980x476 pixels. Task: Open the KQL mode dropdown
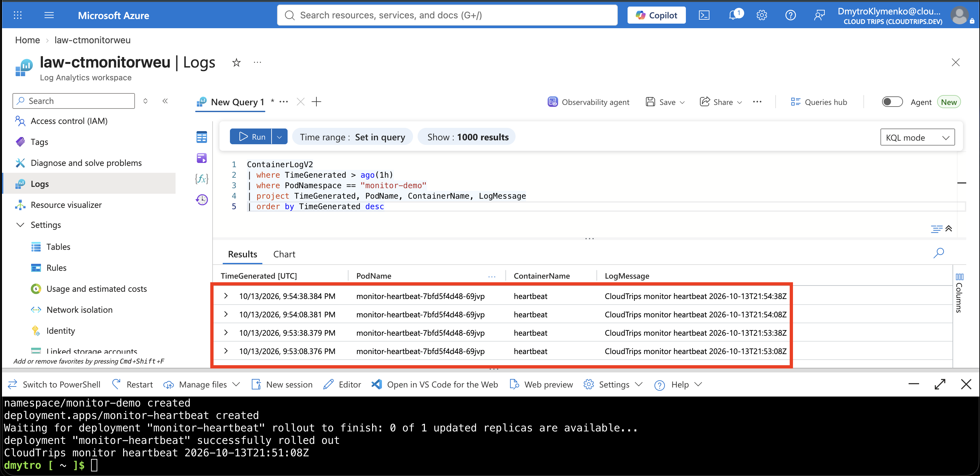[x=918, y=137]
